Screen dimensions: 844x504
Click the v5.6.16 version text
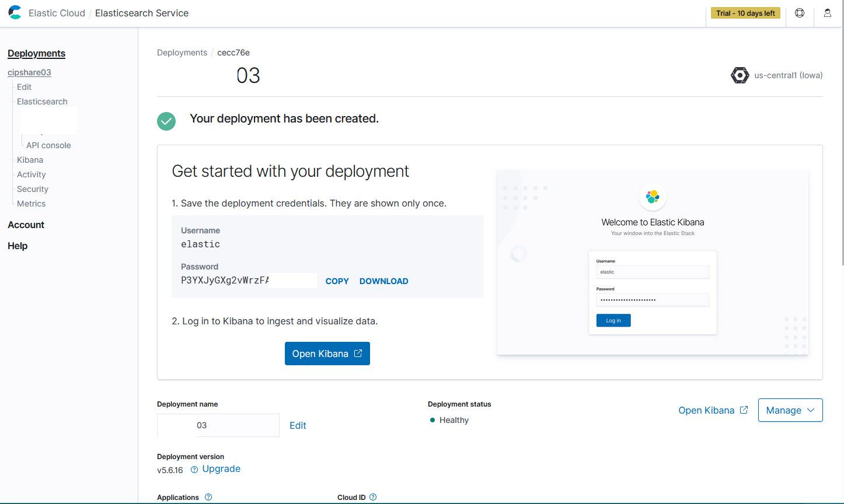pyautogui.click(x=170, y=470)
